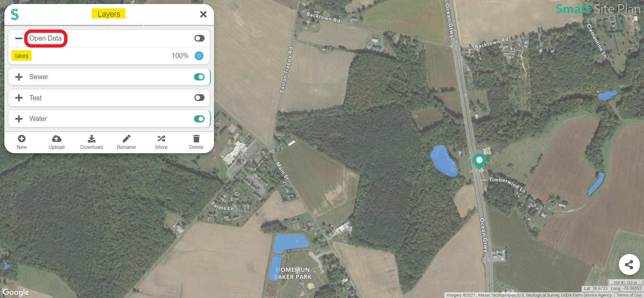Select the lakes layer entry
Viewport: 644px width, 298px height.
click(x=21, y=56)
